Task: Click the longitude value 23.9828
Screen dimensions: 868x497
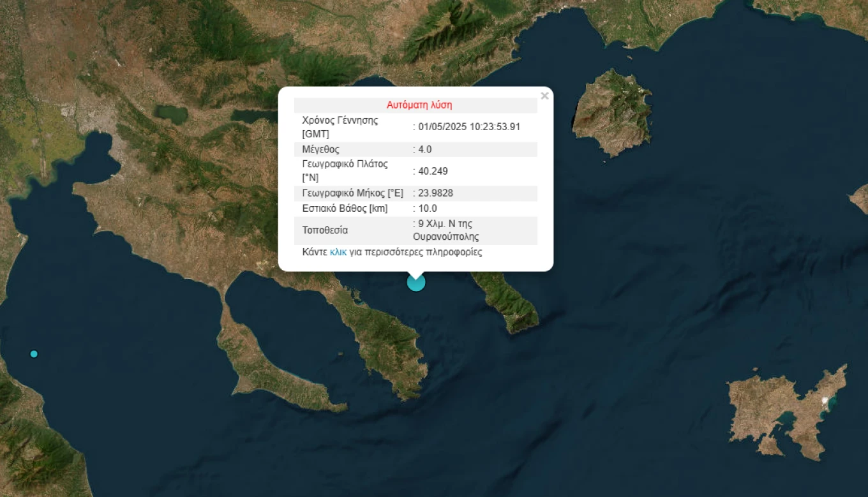Action: [x=435, y=193]
